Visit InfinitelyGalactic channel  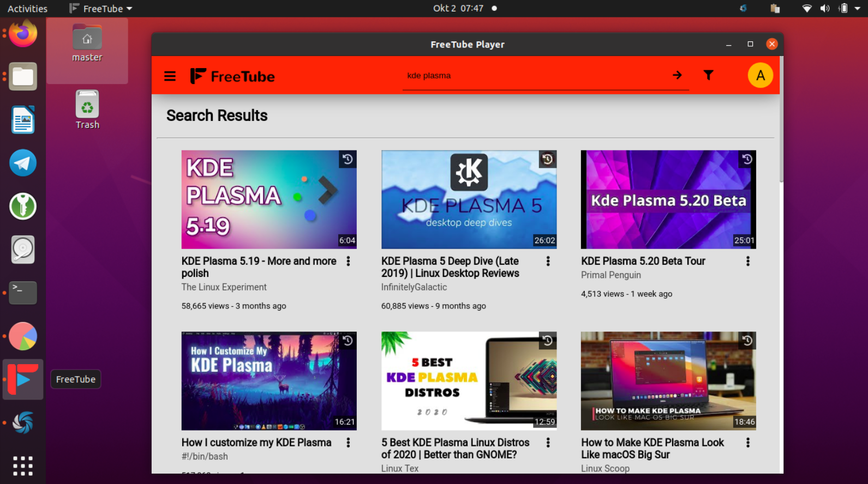coord(414,287)
